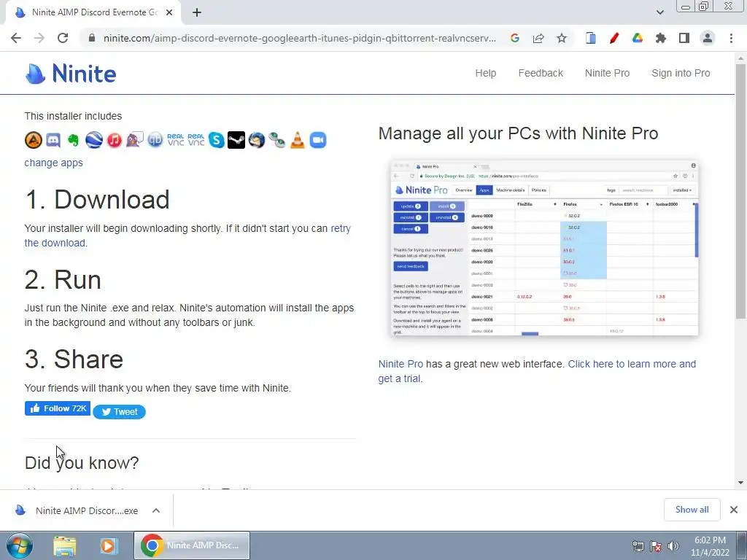The image size is (747, 560).
Task: Click the AIMP app icon
Action: pos(34,140)
